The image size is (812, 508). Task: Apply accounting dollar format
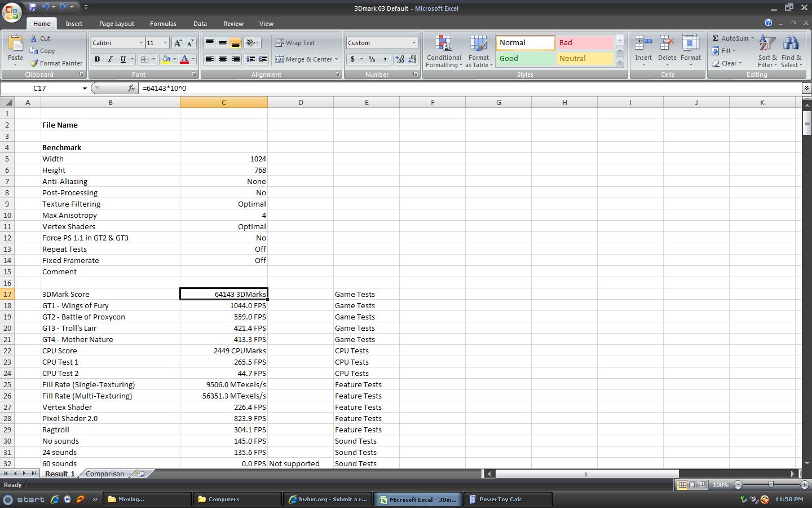pyautogui.click(x=352, y=59)
